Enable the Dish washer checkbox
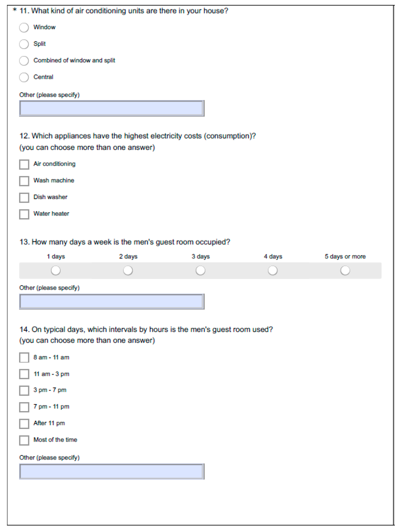Screen dimensions: 399x532 24,198
